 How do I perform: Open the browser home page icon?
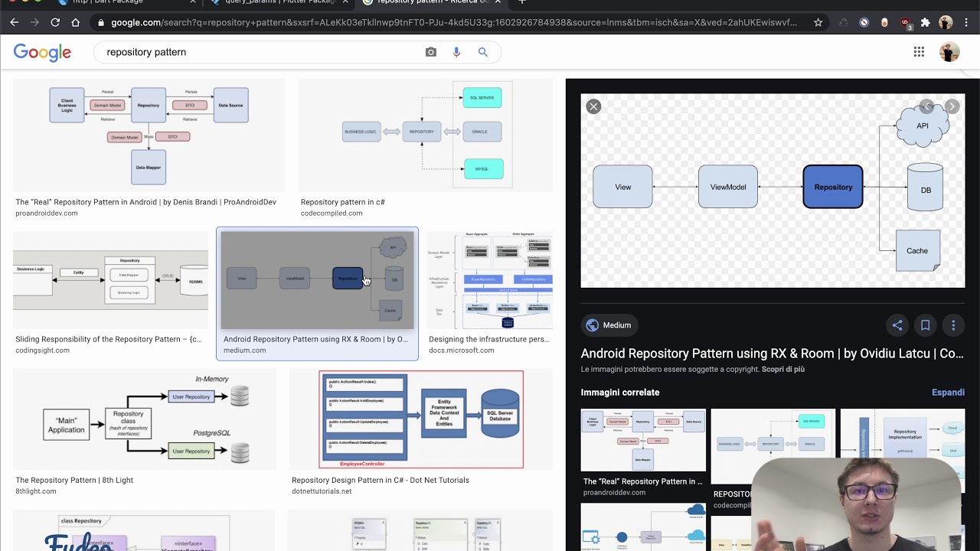75,22
